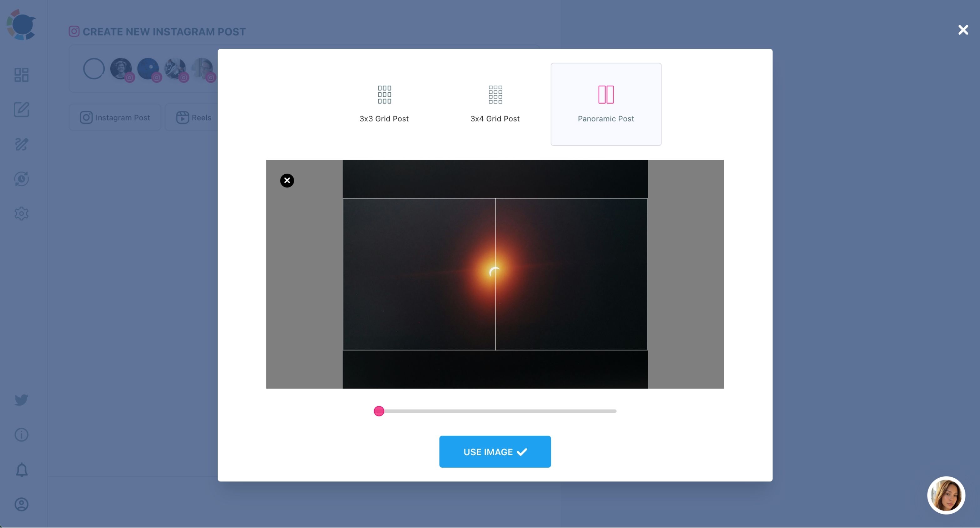Click the USE IMAGE button
The width and height of the screenshot is (980, 528).
[495, 451]
